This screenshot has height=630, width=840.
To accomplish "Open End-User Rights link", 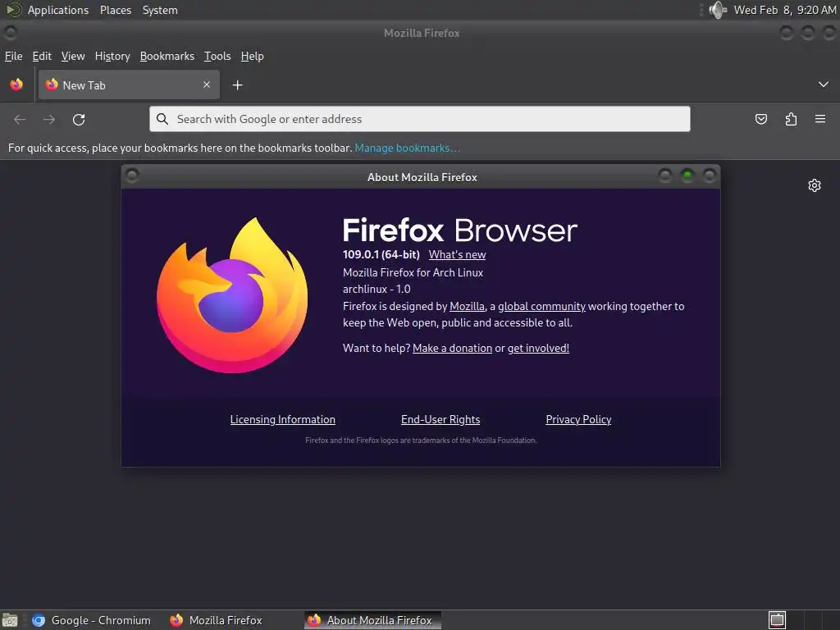I will pos(441,419).
